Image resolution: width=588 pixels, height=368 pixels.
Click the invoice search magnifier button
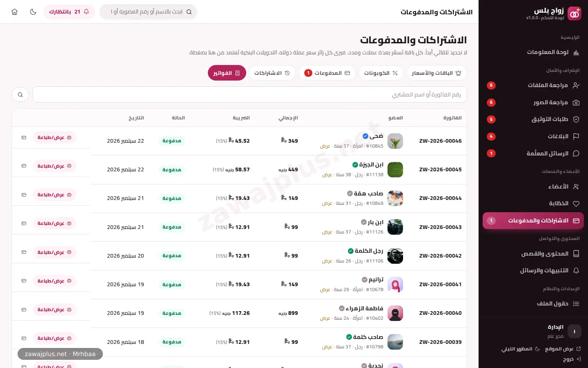tap(20, 95)
